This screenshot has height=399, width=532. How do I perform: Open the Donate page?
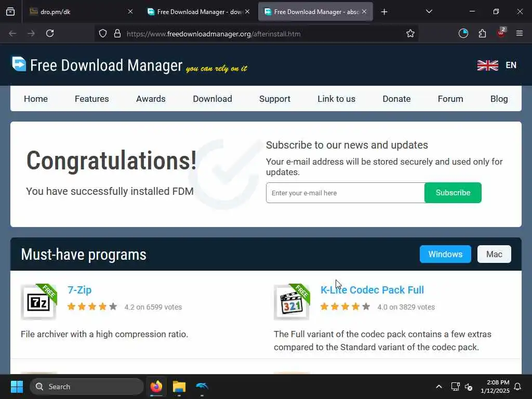[396, 99]
